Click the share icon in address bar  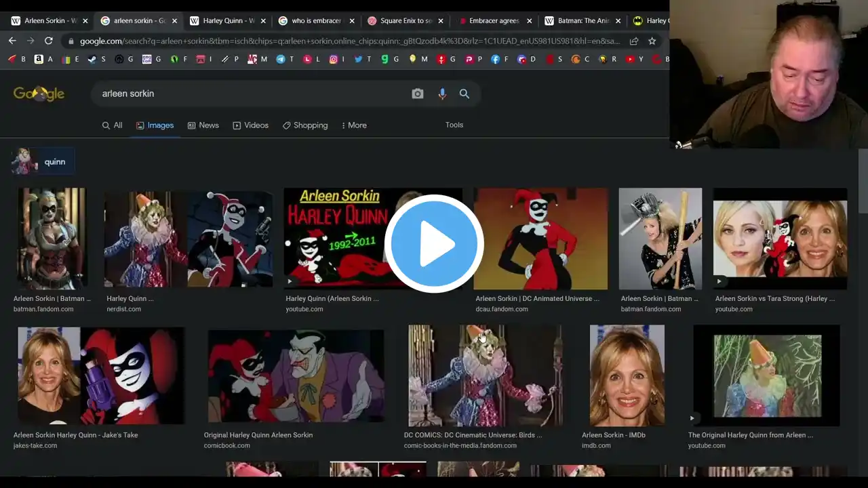(634, 41)
